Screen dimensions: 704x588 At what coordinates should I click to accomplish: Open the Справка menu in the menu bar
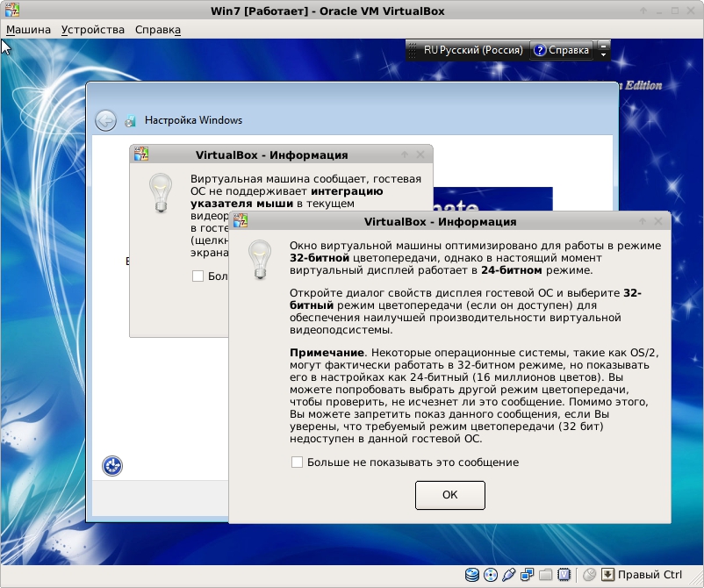click(x=158, y=30)
